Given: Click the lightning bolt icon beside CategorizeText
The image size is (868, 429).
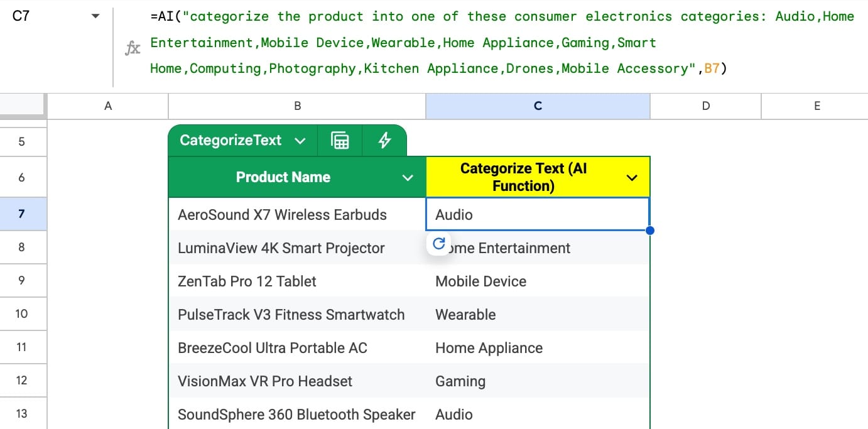Looking at the screenshot, I should [384, 140].
